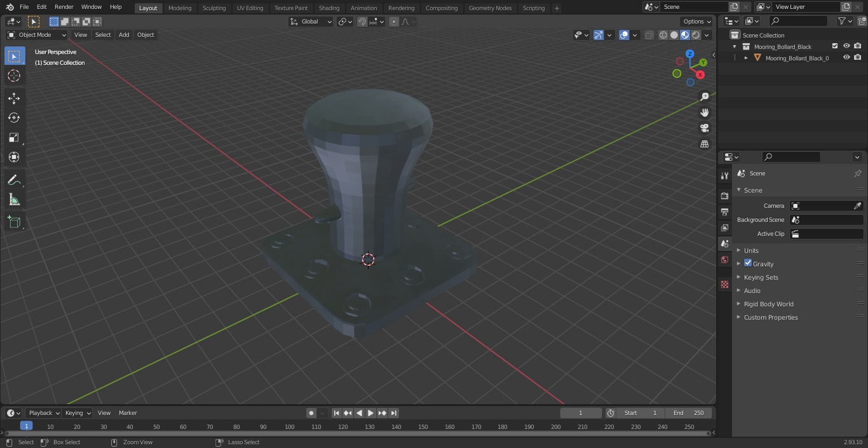The height and width of the screenshot is (448, 868).
Task: Switch to the Shading workspace tab
Action: pyautogui.click(x=329, y=8)
